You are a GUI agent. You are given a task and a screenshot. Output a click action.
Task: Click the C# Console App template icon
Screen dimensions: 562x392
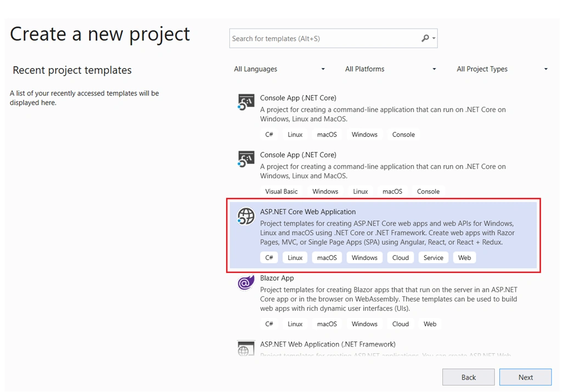point(246,102)
